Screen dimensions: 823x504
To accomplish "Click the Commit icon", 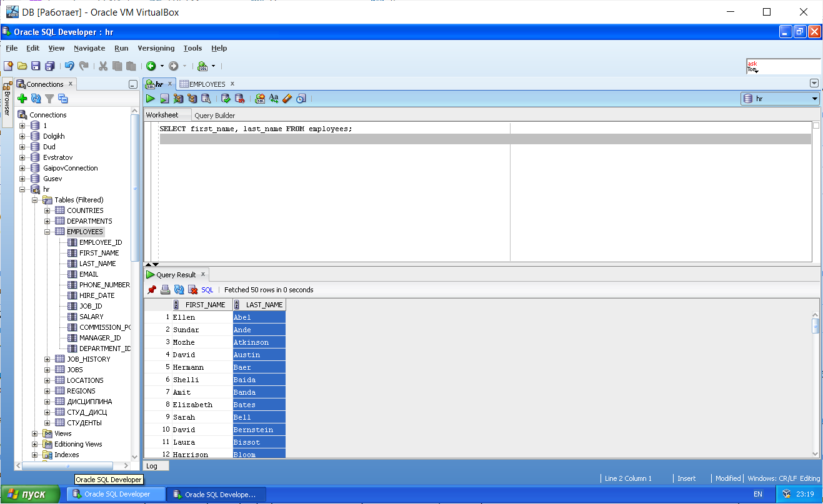I will pos(226,98).
